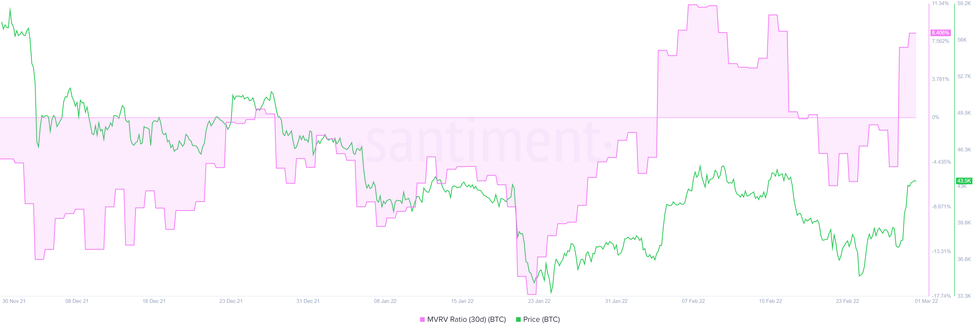The width and height of the screenshot is (980, 332).
Task: Select the 30 Nov 21 date label
Action: [x=14, y=301]
